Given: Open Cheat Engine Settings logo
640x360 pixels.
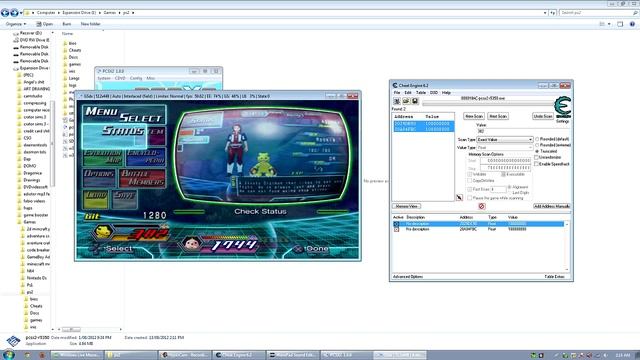Looking at the screenshot, I should click(562, 107).
